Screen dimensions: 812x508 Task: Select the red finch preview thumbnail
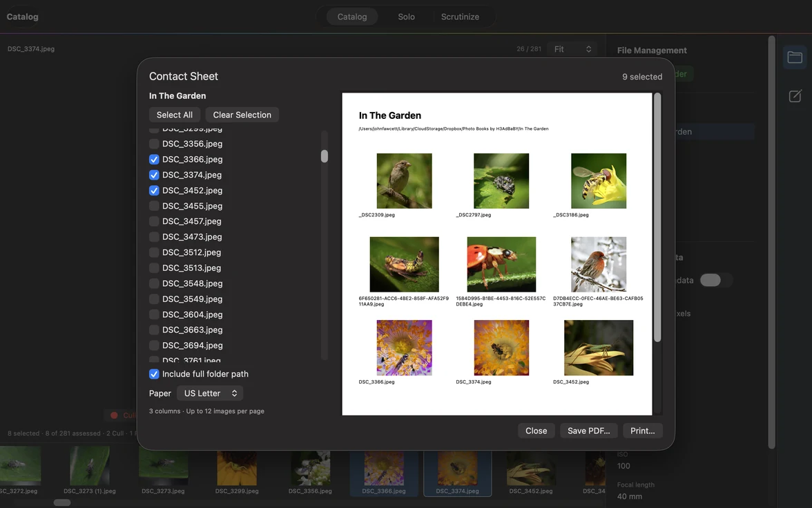599,264
